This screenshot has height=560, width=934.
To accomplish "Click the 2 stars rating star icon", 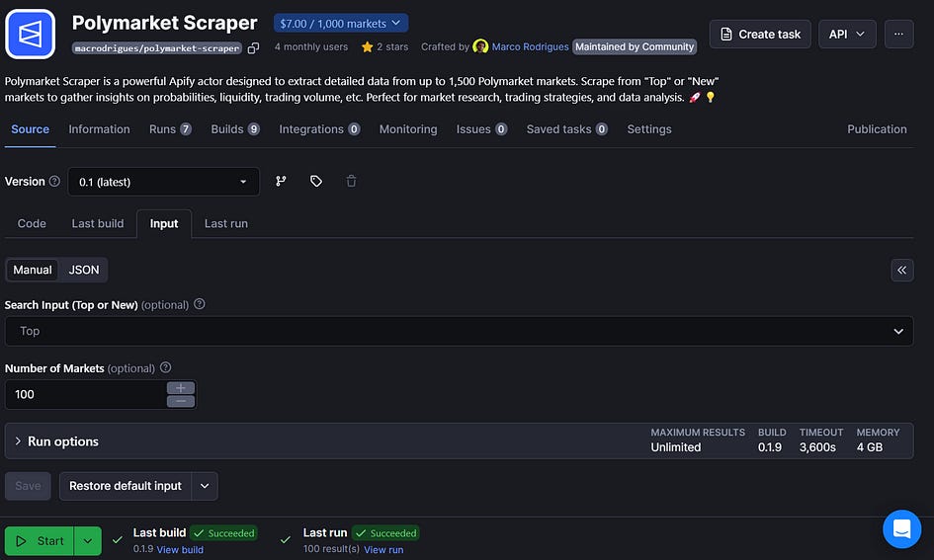I will tap(367, 47).
